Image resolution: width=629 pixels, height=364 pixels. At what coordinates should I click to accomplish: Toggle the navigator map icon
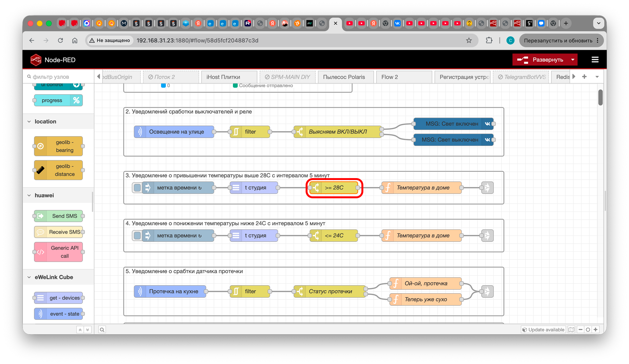(571, 330)
